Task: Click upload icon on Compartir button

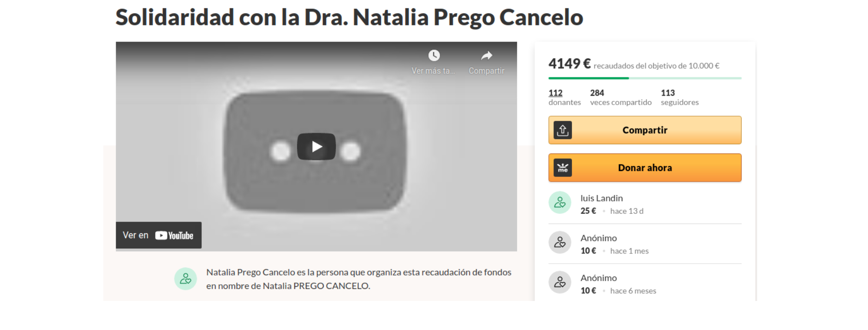Action: [x=563, y=130]
